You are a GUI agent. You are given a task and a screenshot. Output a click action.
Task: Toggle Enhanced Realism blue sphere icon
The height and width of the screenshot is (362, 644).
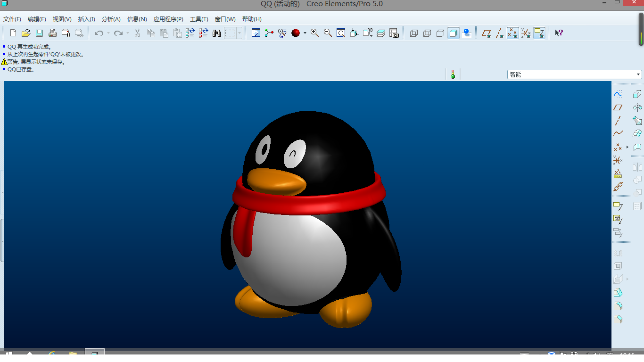(x=467, y=33)
